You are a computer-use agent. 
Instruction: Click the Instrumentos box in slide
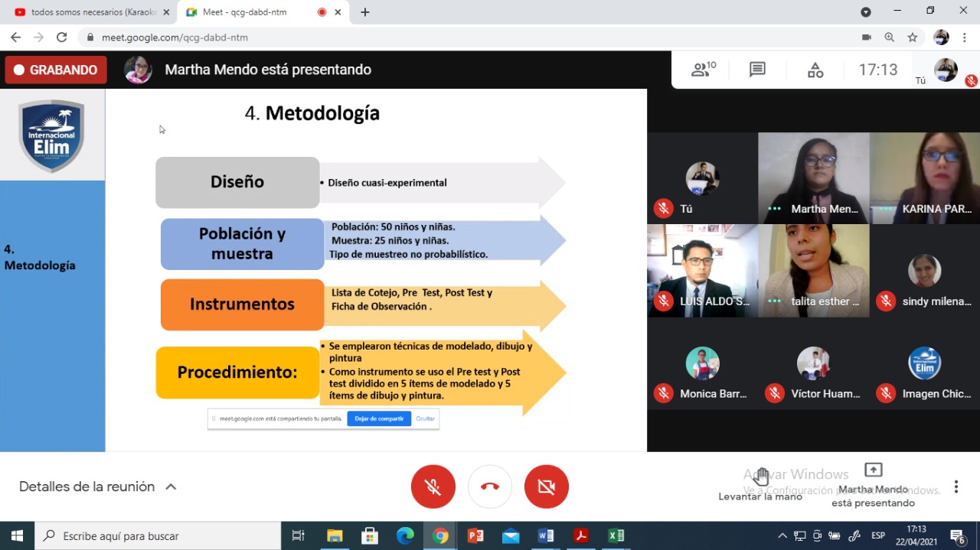(243, 304)
